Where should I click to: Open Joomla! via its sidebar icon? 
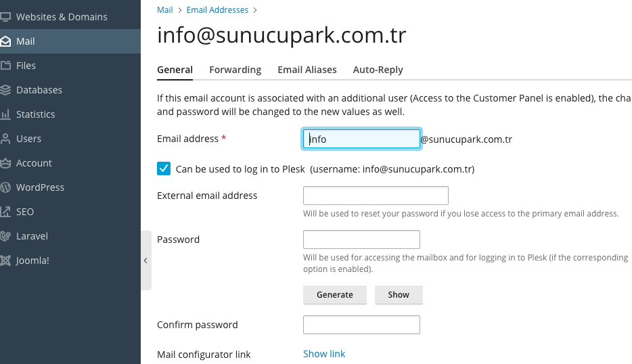pyautogui.click(x=5, y=260)
